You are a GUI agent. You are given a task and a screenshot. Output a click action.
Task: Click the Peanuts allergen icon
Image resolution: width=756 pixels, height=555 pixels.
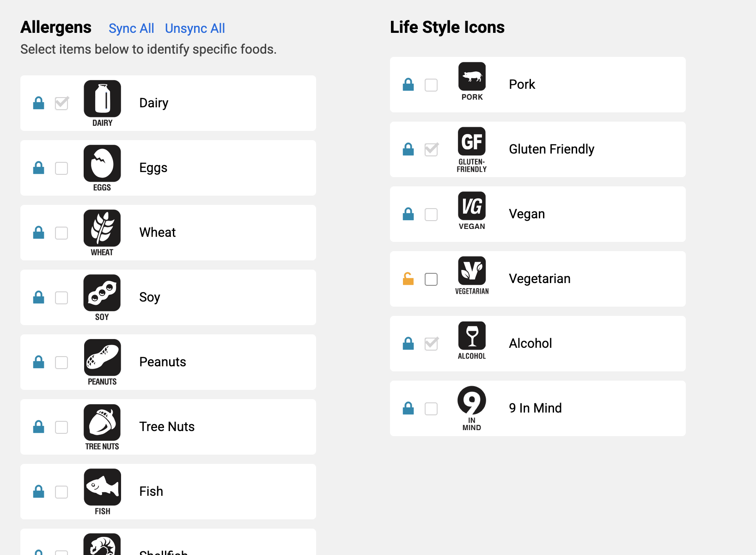coord(102,358)
